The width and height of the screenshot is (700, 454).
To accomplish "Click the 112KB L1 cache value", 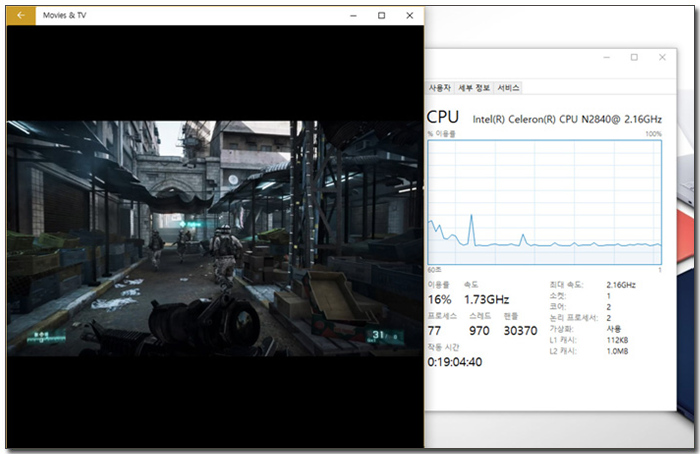I will [617, 340].
